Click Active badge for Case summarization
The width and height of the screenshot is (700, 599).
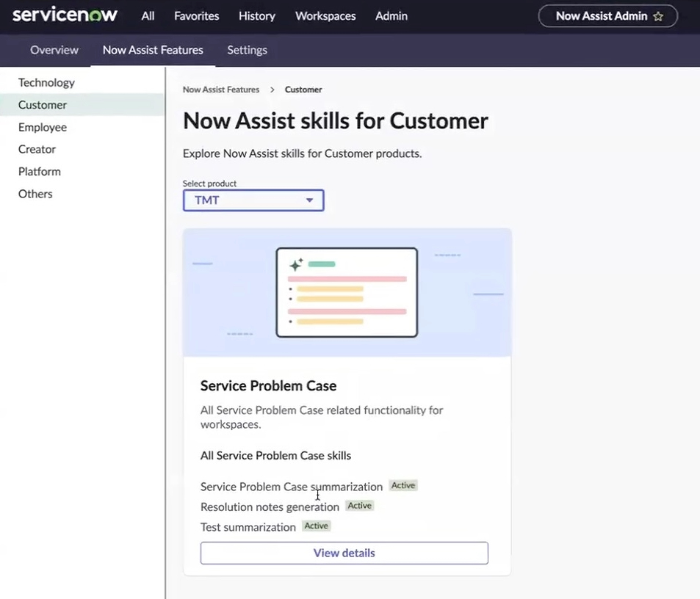[x=403, y=485]
